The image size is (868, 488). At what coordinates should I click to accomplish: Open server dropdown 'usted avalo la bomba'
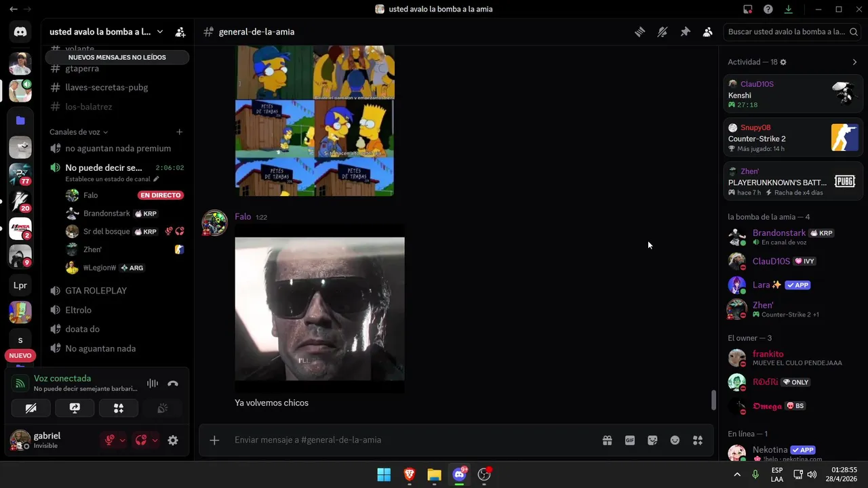tap(106, 32)
